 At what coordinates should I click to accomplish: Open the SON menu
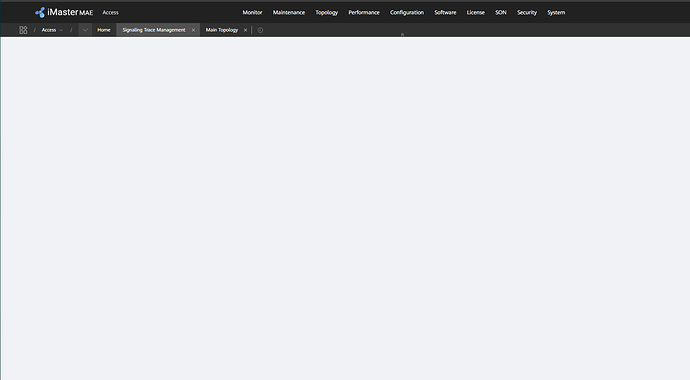(x=501, y=12)
